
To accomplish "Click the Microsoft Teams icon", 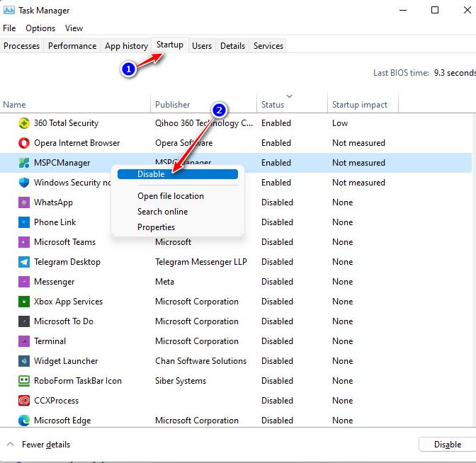I will [x=24, y=242].
